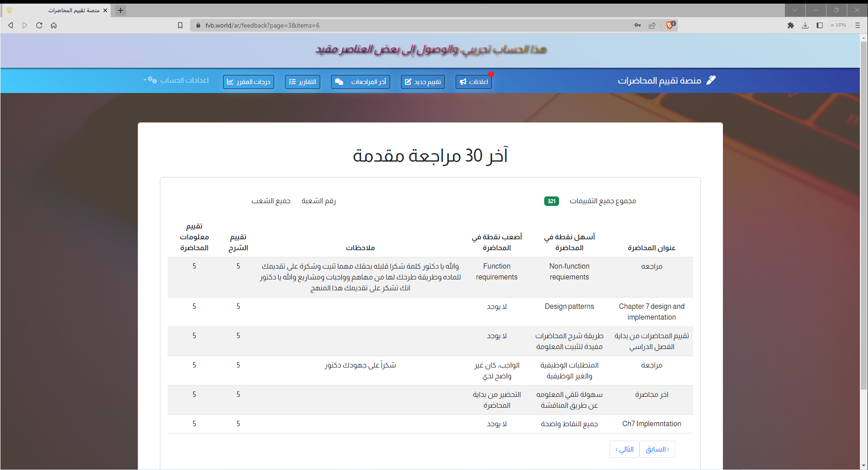Open the extensions puzzle icon
The width and height of the screenshot is (868, 470).
[790, 25]
